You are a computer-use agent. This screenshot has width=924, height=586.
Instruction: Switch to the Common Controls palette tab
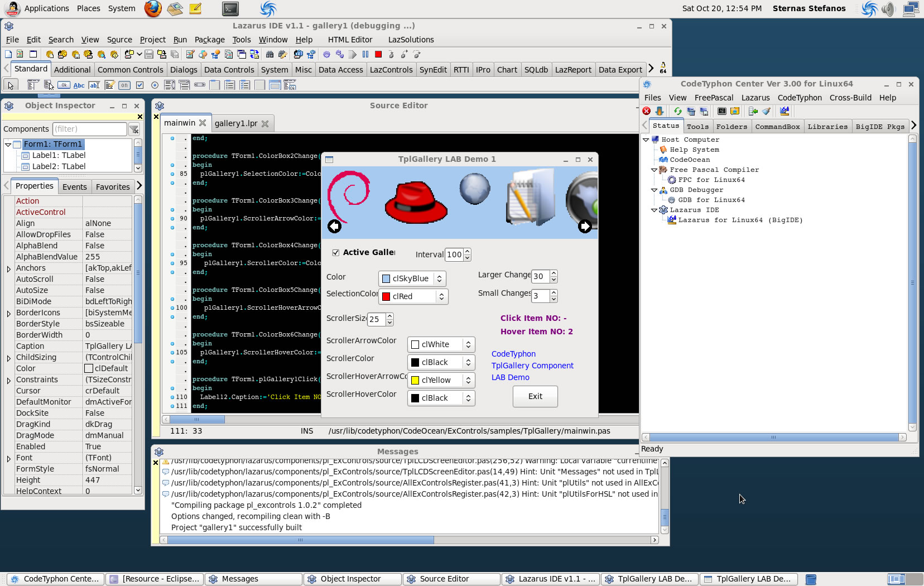tap(130, 70)
